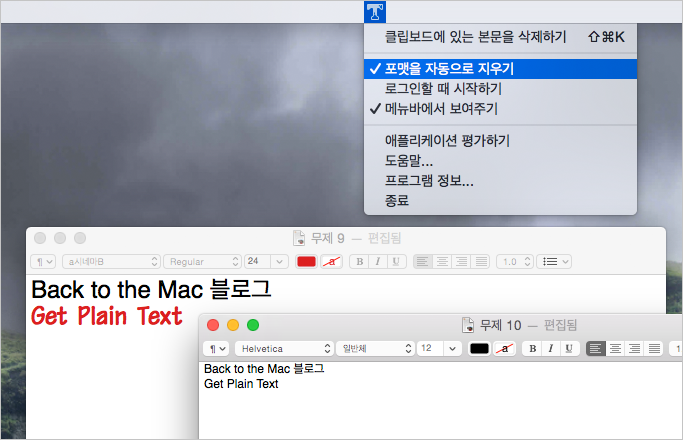Click text background color button in 무제 9
Image resolution: width=683 pixels, height=440 pixels.
point(331,261)
